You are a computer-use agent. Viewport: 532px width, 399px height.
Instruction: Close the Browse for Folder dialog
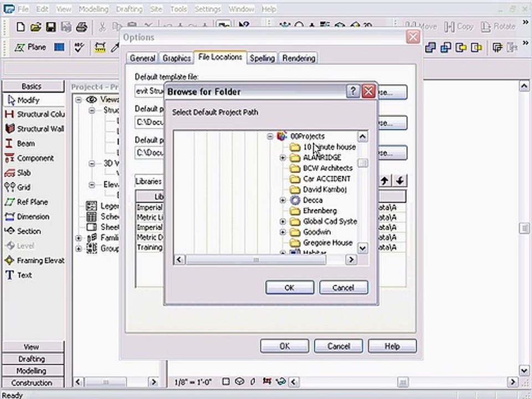[369, 91]
